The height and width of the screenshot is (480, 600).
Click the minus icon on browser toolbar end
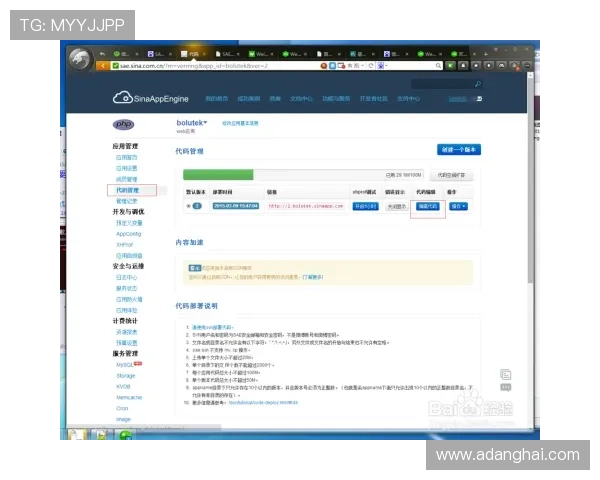point(527,66)
